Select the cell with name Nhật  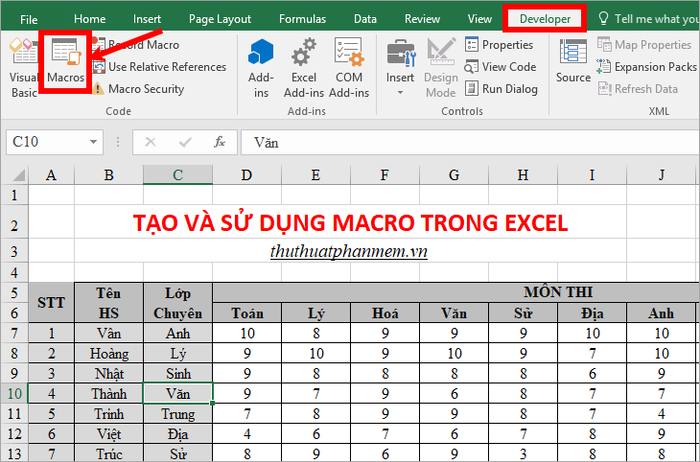coord(109,374)
